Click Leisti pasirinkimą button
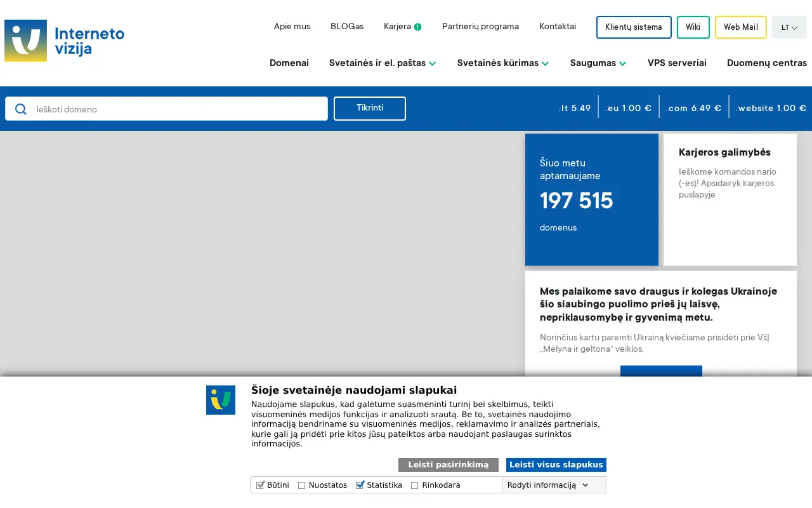Viewport: 812px width, 508px height. (x=449, y=465)
